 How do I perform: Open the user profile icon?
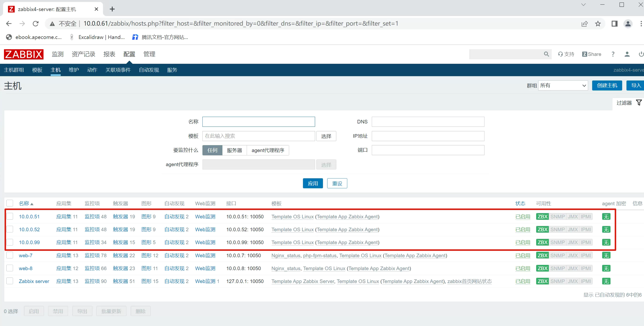tap(627, 54)
